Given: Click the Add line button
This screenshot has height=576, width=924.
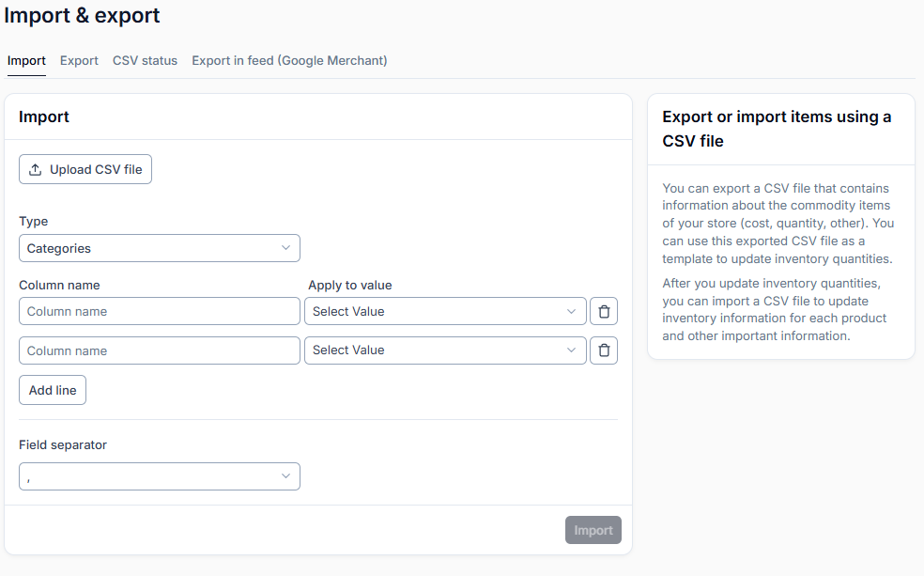Looking at the screenshot, I should click(53, 390).
